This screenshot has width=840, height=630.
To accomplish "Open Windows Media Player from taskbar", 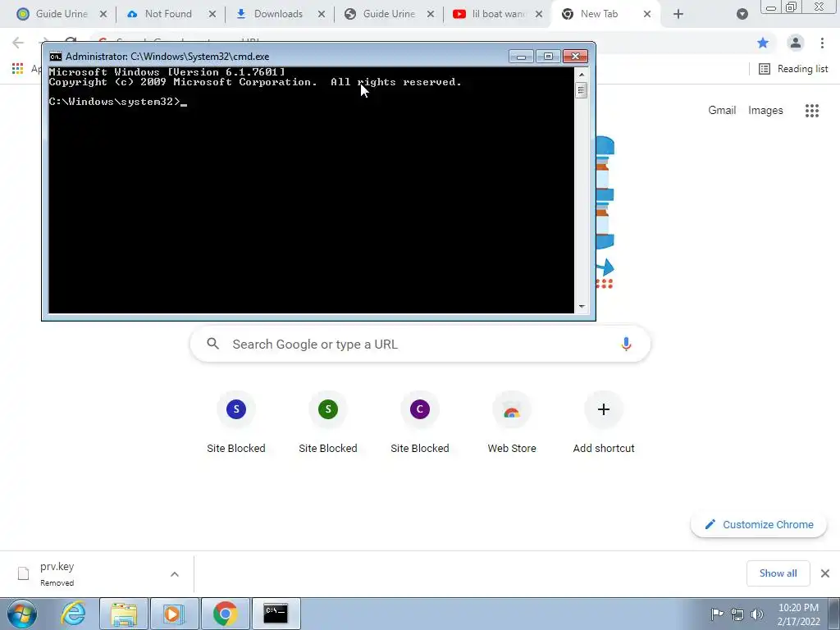I will (174, 614).
